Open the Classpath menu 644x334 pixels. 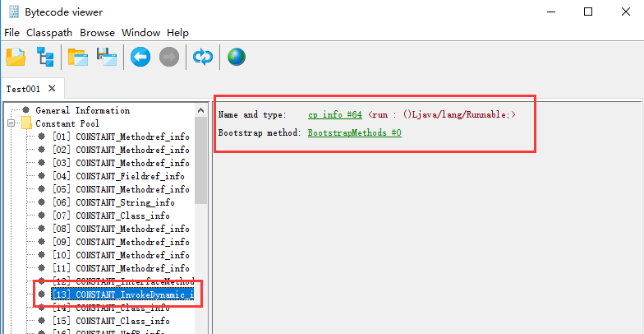point(49,33)
